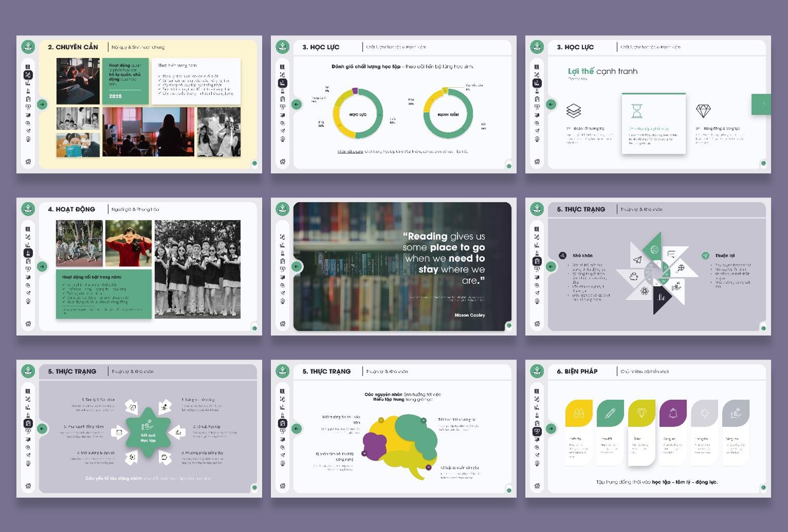Select the hourglass icon card on the Lợi thế cạnh tranh slide
The width and height of the screenshot is (788, 532).
click(x=653, y=123)
